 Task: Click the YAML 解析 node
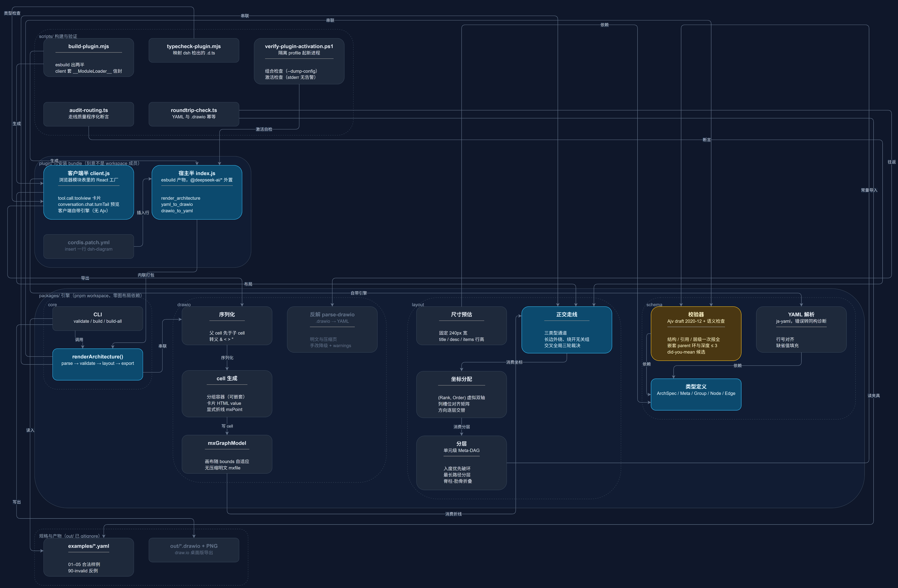pyautogui.click(x=801, y=329)
